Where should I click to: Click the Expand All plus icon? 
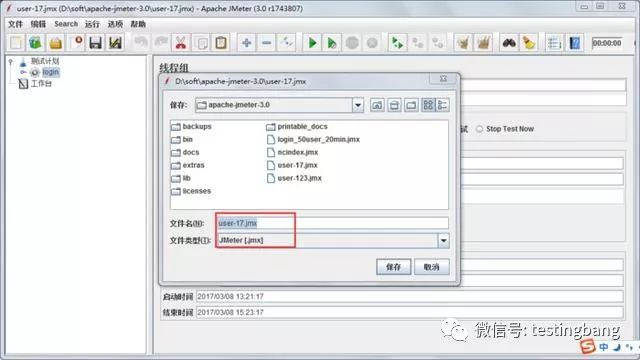point(246,42)
